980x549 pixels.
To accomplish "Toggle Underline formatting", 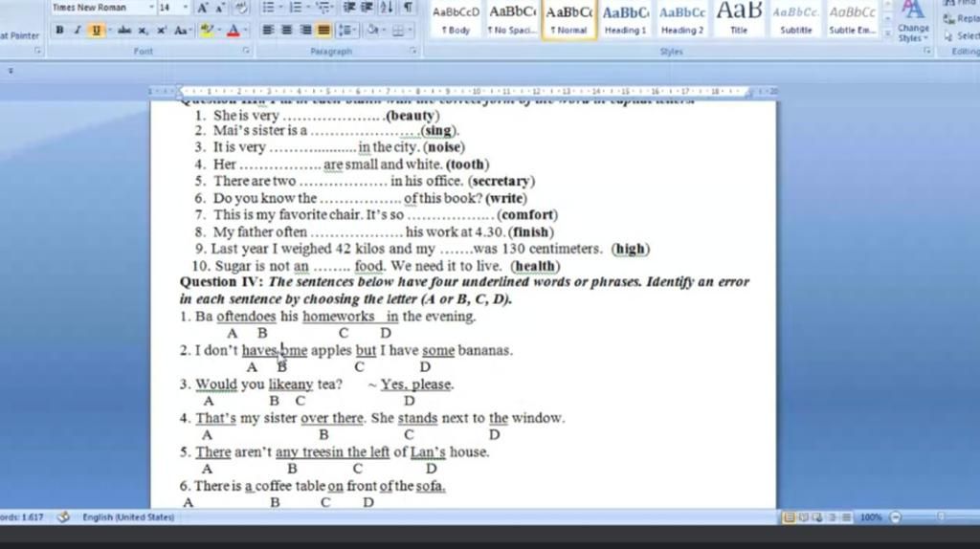I will [96, 30].
